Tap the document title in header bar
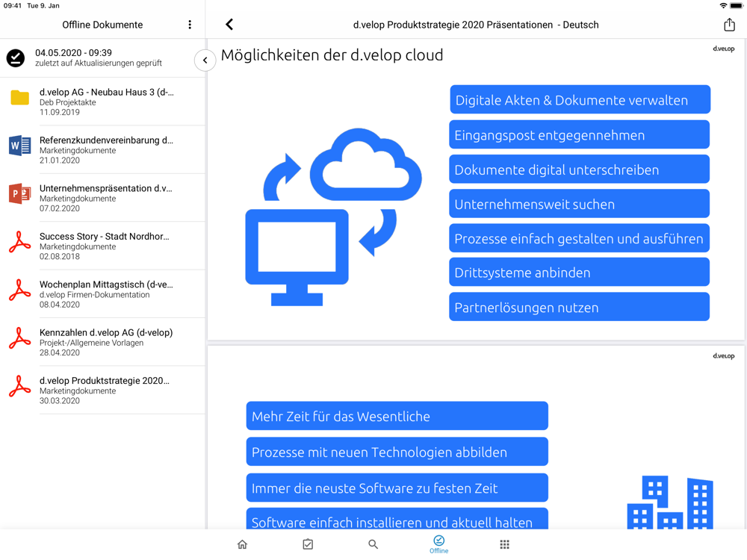Viewport: 747px width, 560px height. point(475,25)
